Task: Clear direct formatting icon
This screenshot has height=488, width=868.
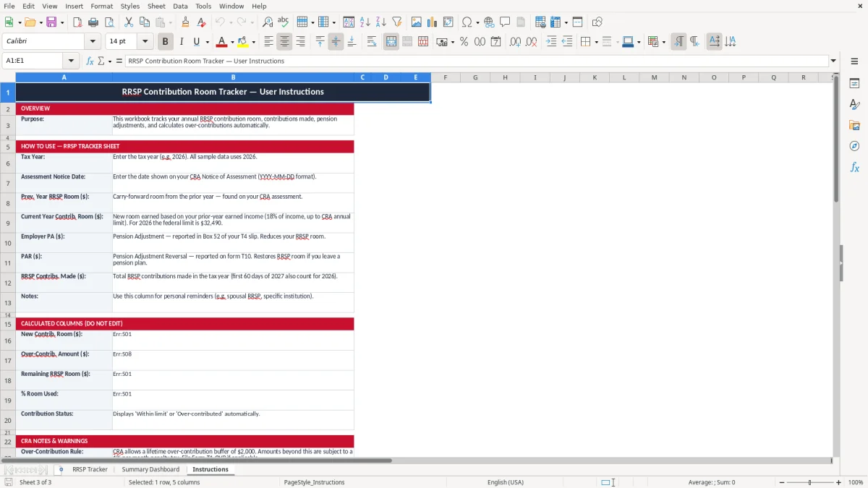Action: coord(202,22)
